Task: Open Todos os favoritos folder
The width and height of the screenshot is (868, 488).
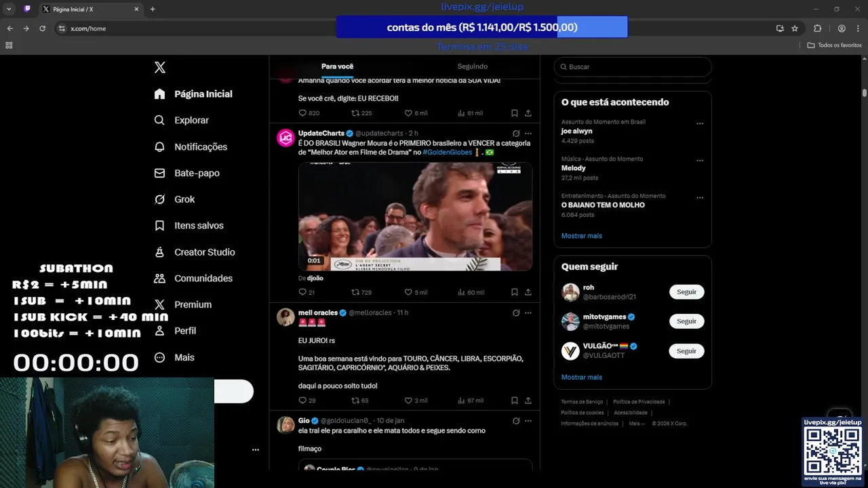Action: click(834, 45)
